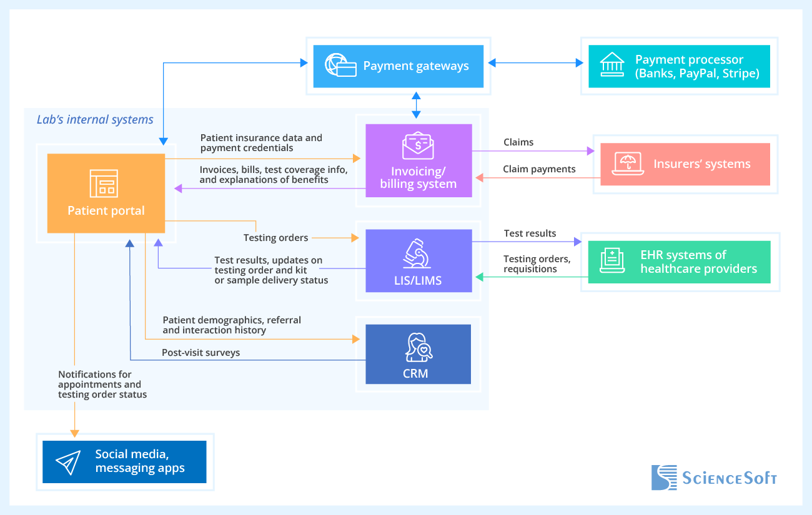
Task: Select the Lab's internal systems heading
Action: point(95,119)
